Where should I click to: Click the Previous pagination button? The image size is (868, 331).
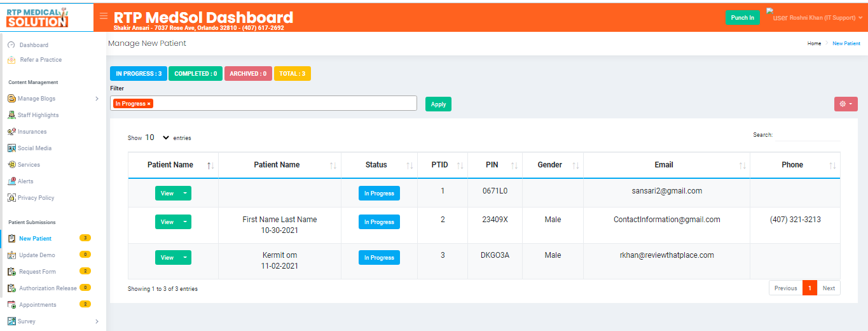click(x=786, y=288)
